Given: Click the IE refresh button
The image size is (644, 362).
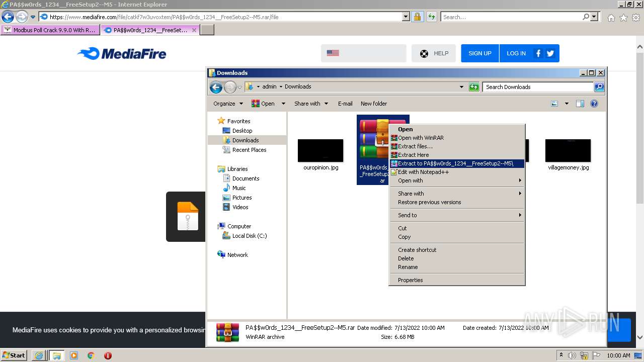Looking at the screenshot, I should pyautogui.click(x=431, y=17).
